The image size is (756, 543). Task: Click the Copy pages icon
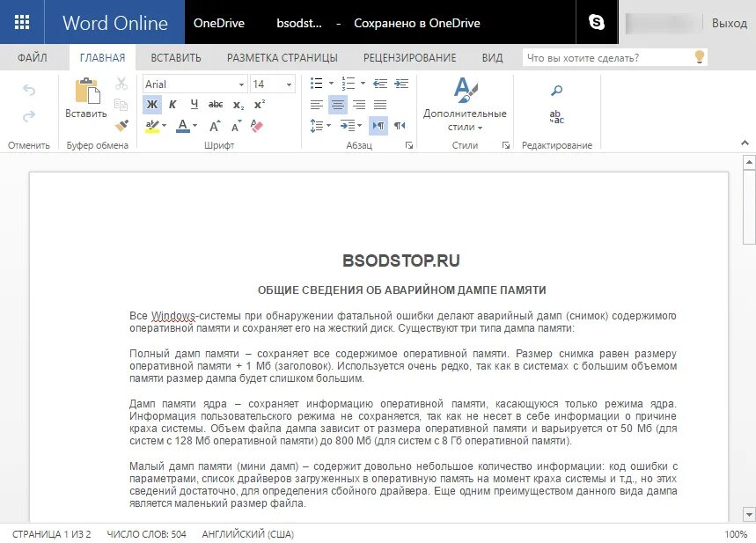point(121,105)
